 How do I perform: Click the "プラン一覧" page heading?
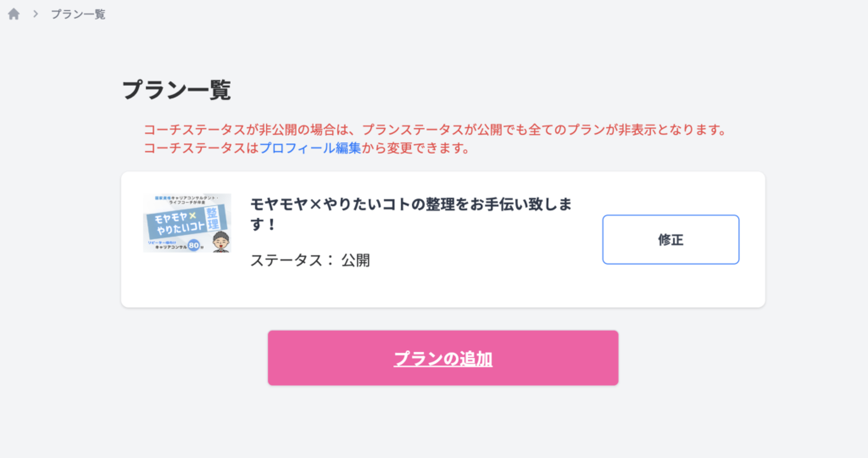point(176,90)
